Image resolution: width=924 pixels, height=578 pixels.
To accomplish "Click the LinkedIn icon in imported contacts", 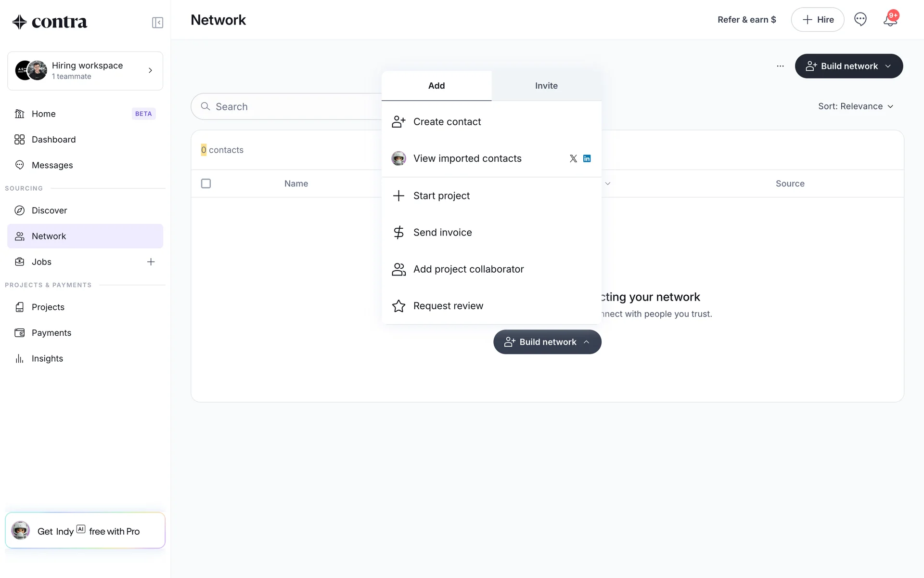I will pyautogui.click(x=587, y=158).
